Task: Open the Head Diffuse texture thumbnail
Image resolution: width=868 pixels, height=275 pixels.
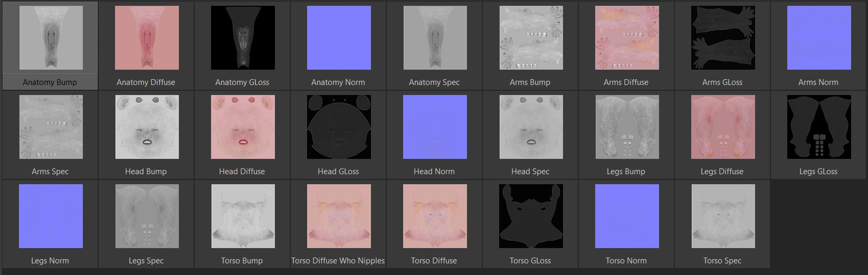Action: (243, 127)
